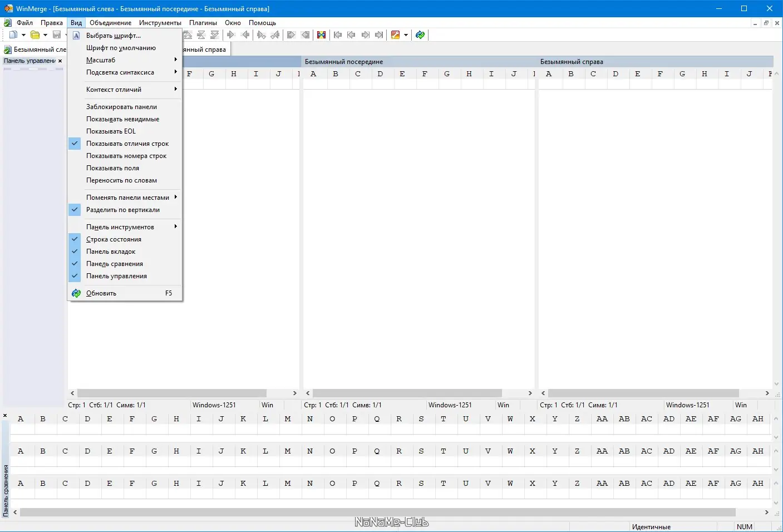The height and width of the screenshot is (532, 783).
Task: Click the arrow icon just before Options icon
Action: point(380,35)
